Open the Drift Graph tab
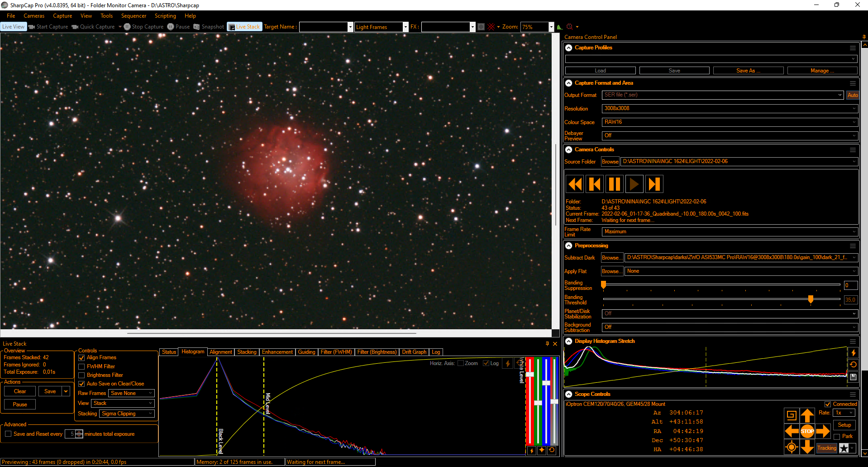 point(414,352)
